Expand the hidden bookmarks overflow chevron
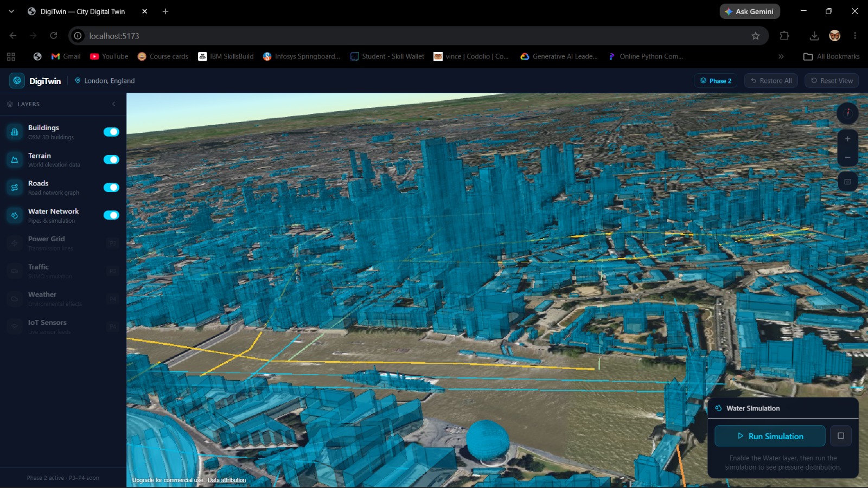 (781, 56)
